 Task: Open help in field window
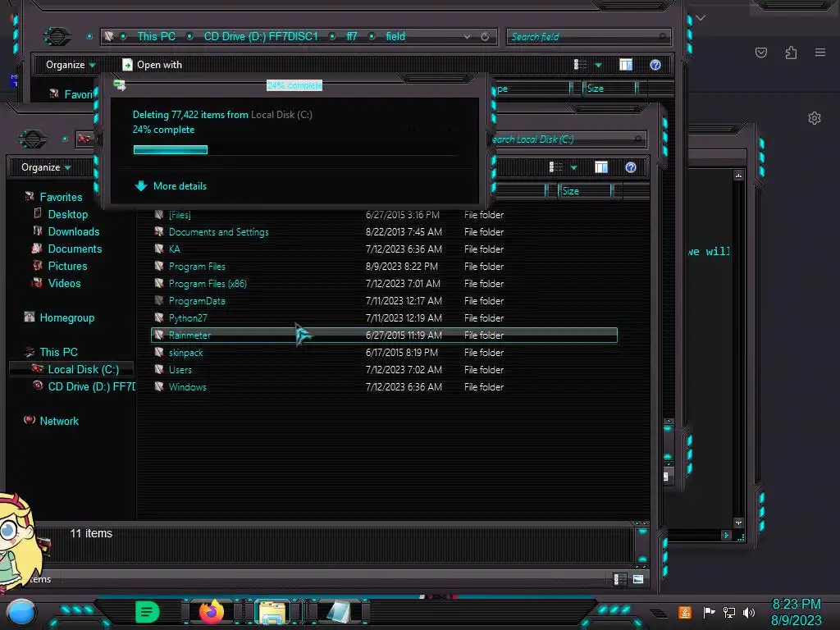tap(655, 65)
